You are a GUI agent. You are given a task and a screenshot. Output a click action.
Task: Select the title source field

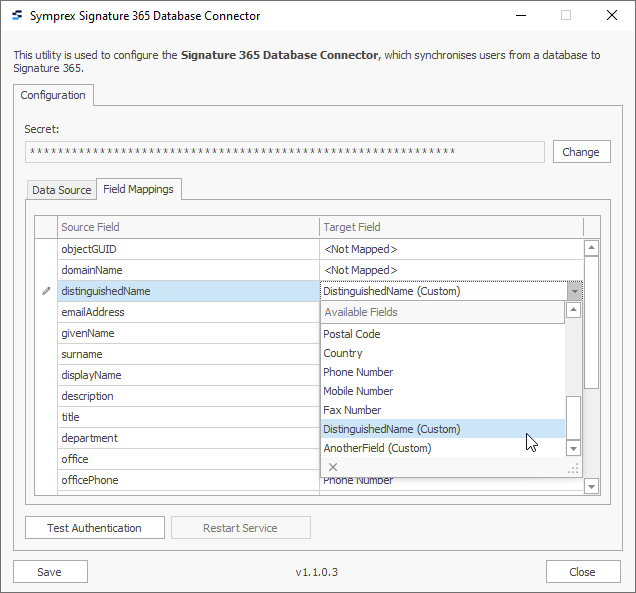coord(188,417)
